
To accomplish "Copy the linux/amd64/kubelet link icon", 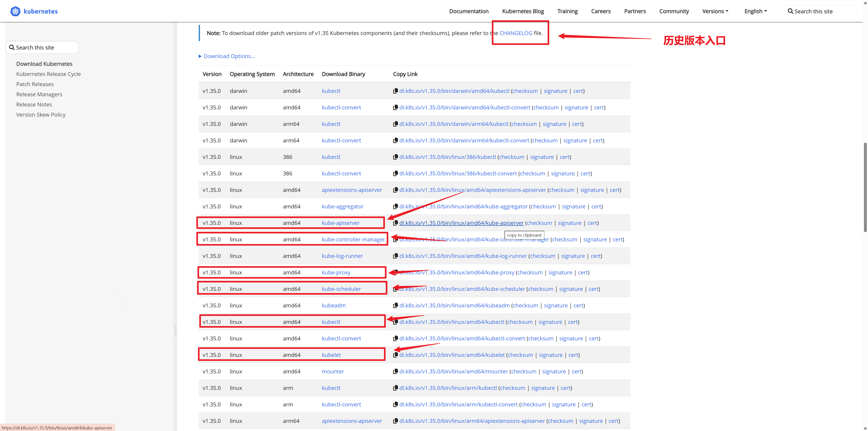I will click(x=395, y=355).
